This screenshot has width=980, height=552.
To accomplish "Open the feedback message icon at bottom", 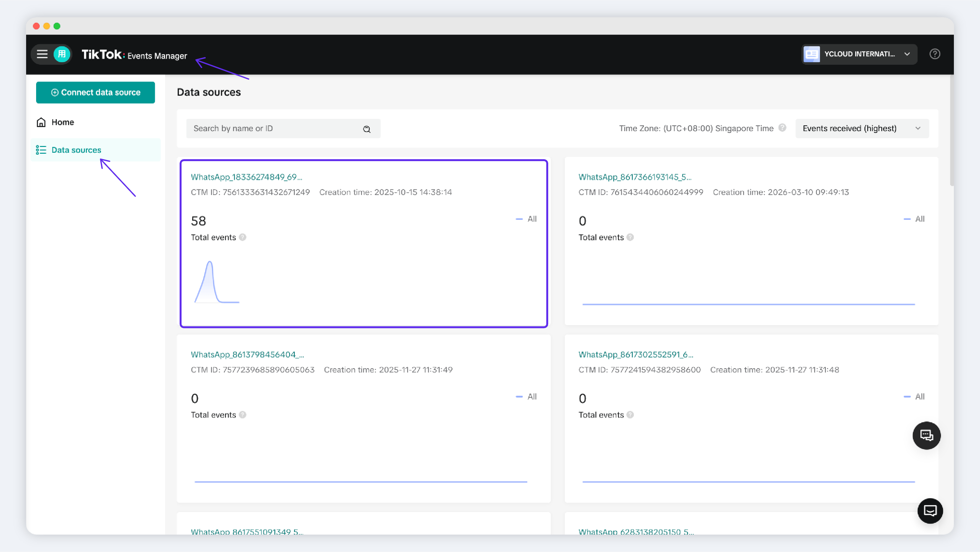I will [x=930, y=510].
